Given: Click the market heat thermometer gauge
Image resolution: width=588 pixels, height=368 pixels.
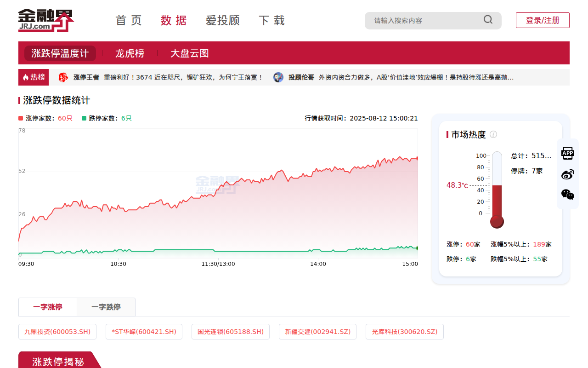Looking at the screenshot, I should 497,190.
